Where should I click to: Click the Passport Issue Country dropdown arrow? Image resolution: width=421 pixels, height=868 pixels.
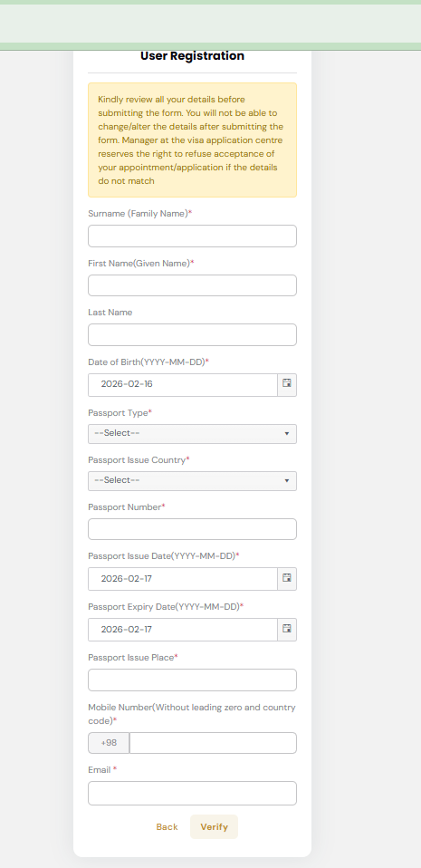(x=287, y=480)
